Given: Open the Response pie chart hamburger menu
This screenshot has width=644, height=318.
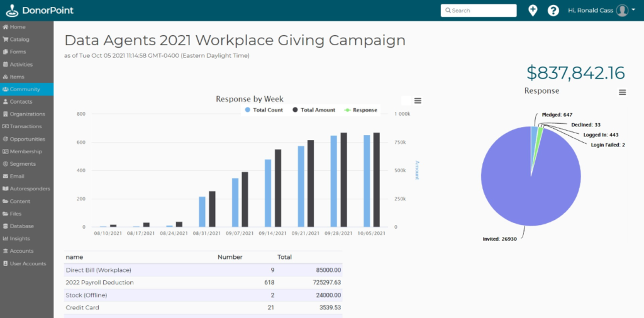Looking at the screenshot, I should click(x=622, y=92).
